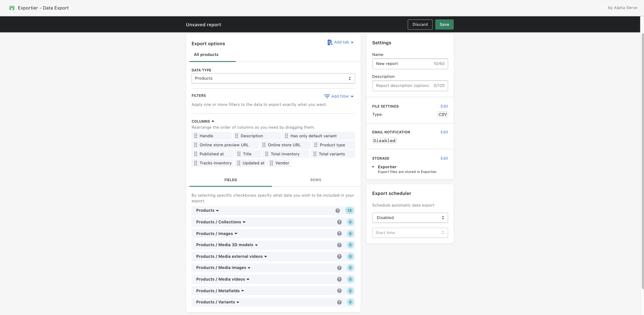644x315 pixels.
Task: Open the Schedule automatic data export dropdown
Action: tap(410, 218)
